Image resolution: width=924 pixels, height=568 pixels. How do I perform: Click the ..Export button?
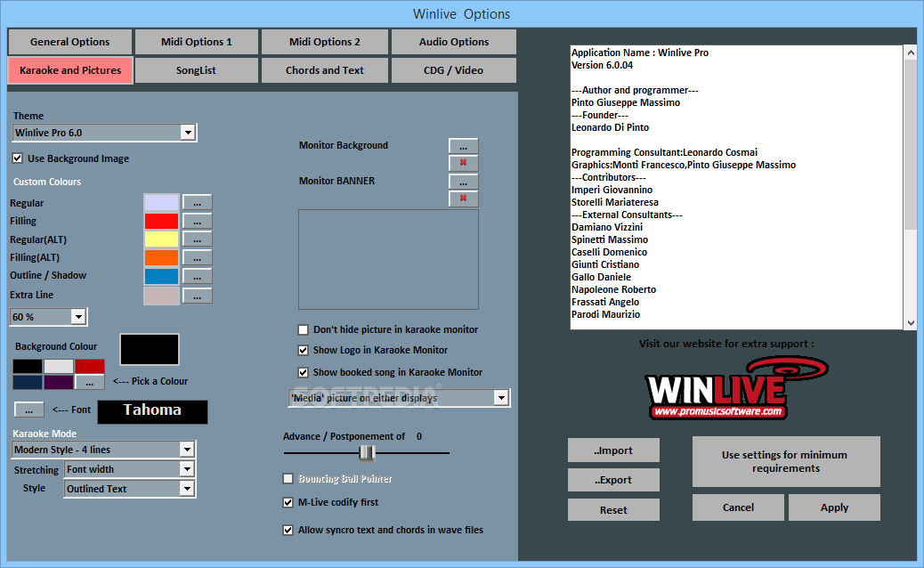613,480
